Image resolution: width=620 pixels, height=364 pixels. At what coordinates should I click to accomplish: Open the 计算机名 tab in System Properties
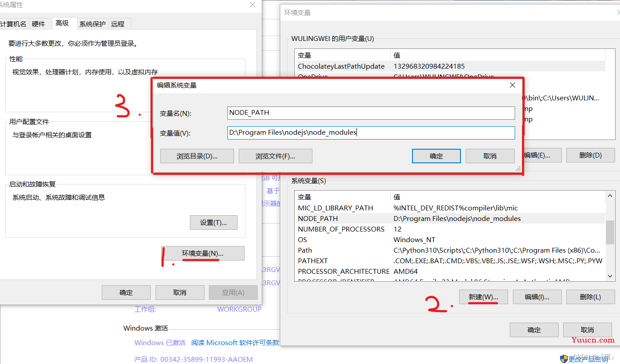pyautogui.click(x=13, y=24)
